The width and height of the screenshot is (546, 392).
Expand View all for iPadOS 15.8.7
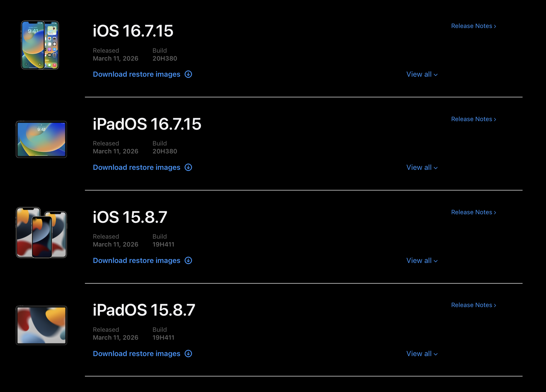[x=422, y=354]
